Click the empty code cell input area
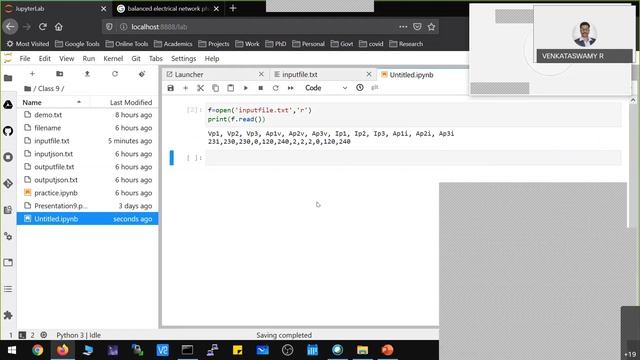 413,158
